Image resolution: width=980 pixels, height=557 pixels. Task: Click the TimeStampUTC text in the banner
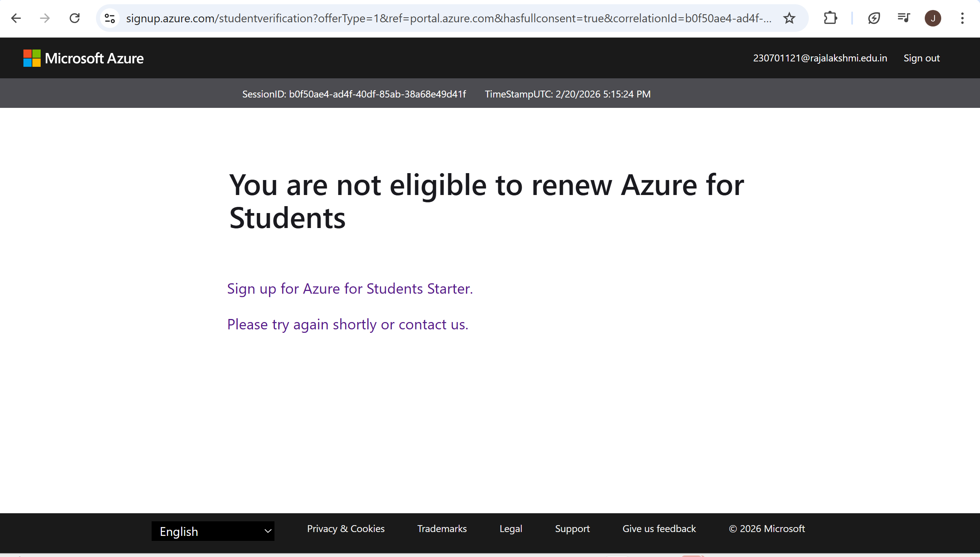(x=568, y=94)
